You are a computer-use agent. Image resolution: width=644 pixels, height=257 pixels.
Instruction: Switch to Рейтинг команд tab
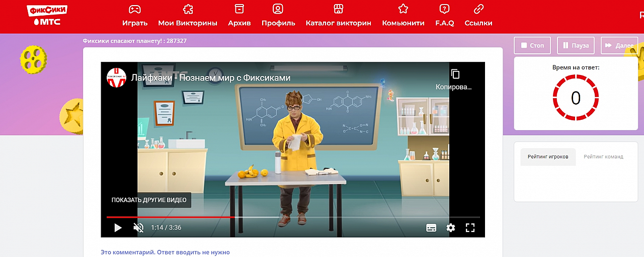[x=603, y=157]
